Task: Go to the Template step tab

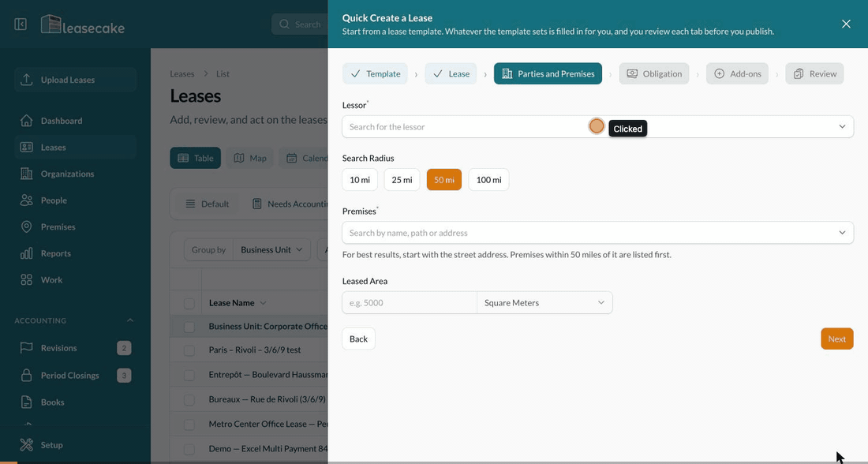Action: [376, 73]
